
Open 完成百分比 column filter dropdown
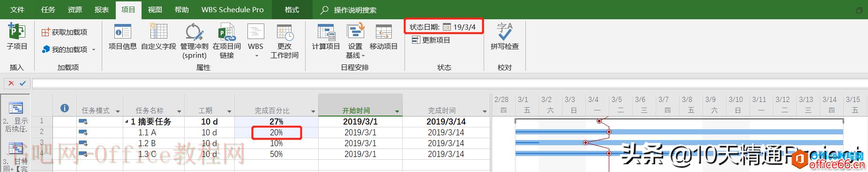(313, 111)
